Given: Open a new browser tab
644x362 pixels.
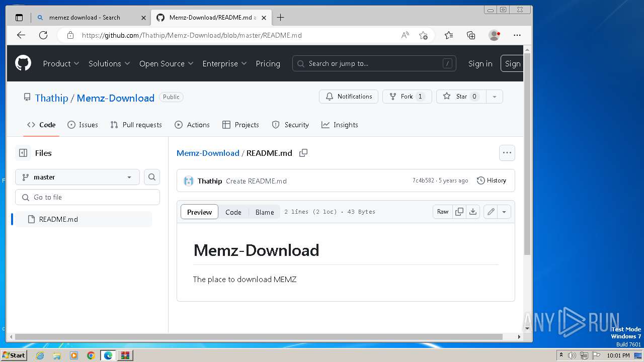Looking at the screenshot, I should [x=280, y=18].
